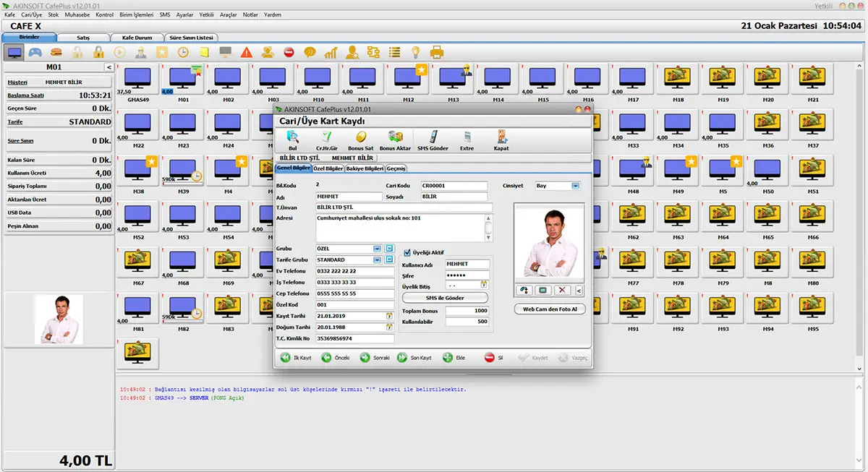Open the hamburger food orders icon
This screenshot has height=472, width=868.
56,52
